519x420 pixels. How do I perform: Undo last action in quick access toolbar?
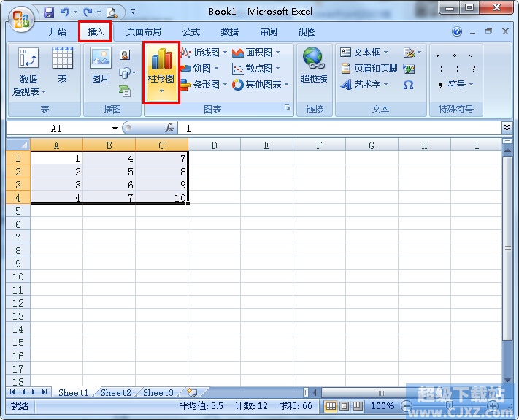click(x=64, y=12)
